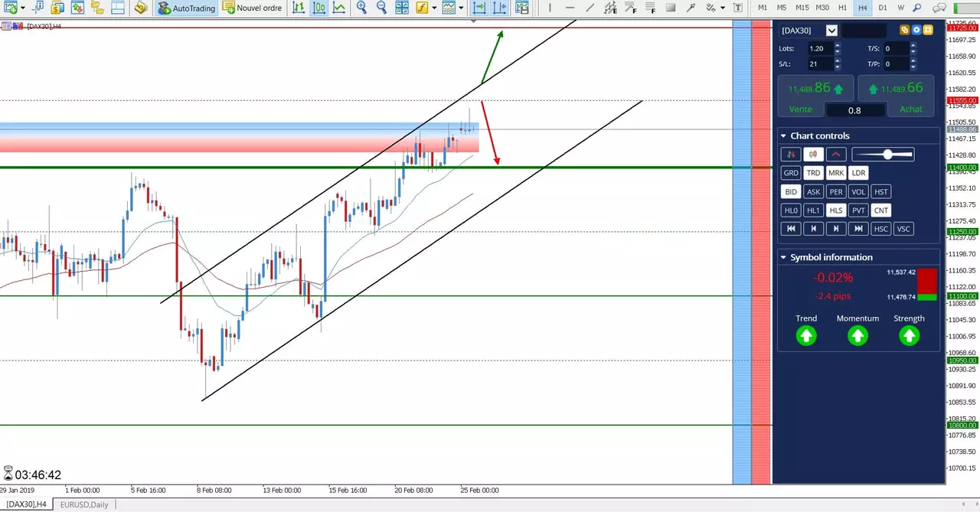980x512 pixels.
Task: Switch to H1 timeframe
Action: coord(842,8)
